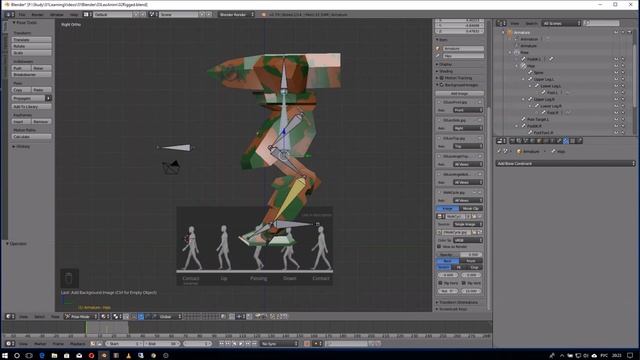Screen dimensions: 640x360
Task: Open the Help menu
Action: (74, 14)
